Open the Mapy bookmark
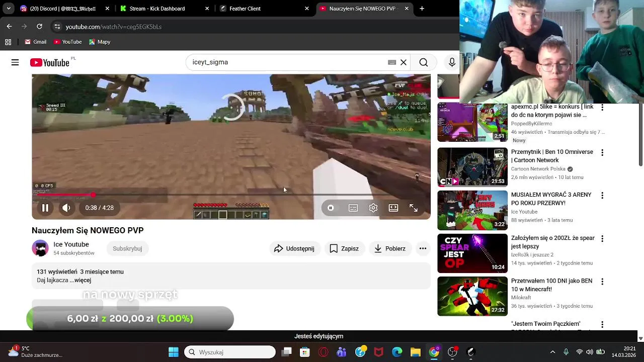This screenshot has height=362, width=644. click(x=100, y=42)
